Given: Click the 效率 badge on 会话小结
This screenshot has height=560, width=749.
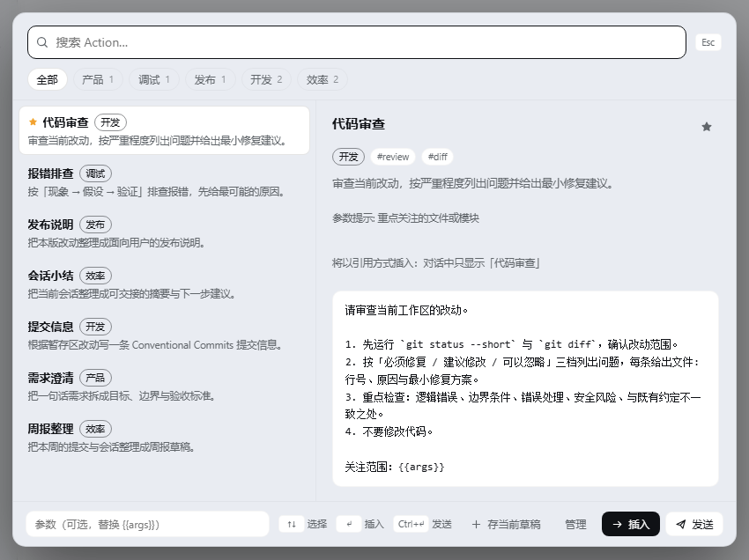Looking at the screenshot, I should pos(95,276).
